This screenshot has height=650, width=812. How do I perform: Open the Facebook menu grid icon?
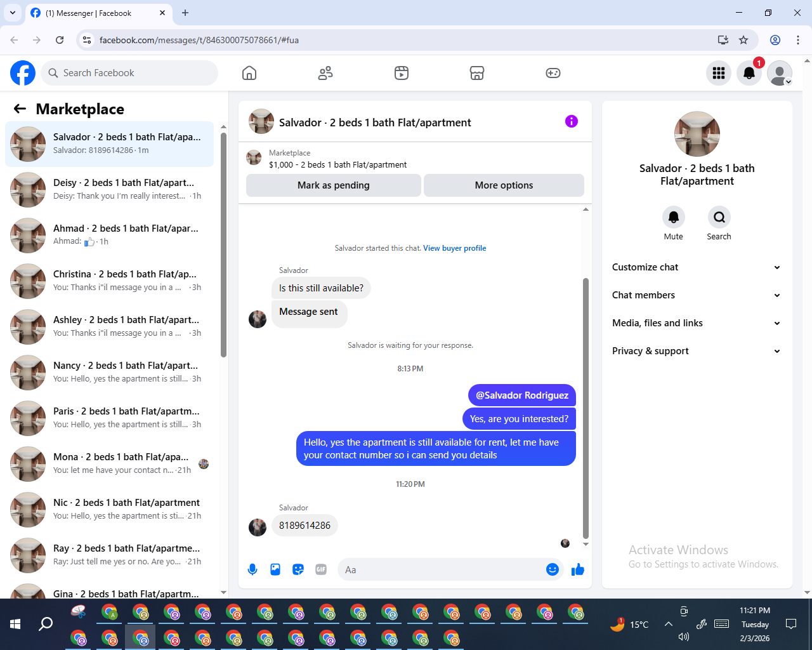click(x=719, y=73)
